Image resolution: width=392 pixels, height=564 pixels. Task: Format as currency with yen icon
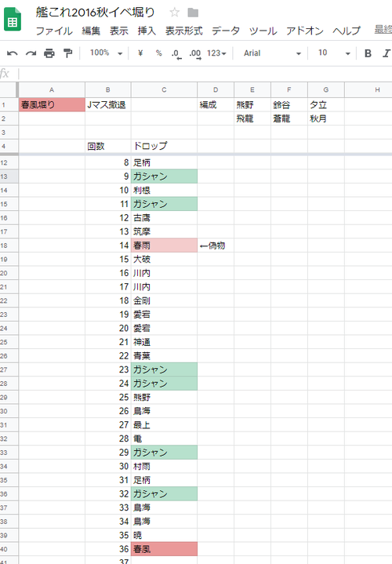click(x=140, y=53)
